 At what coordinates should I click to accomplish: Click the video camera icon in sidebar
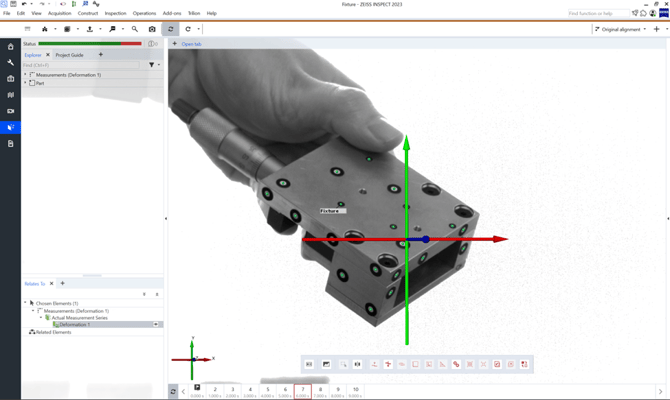point(11,111)
